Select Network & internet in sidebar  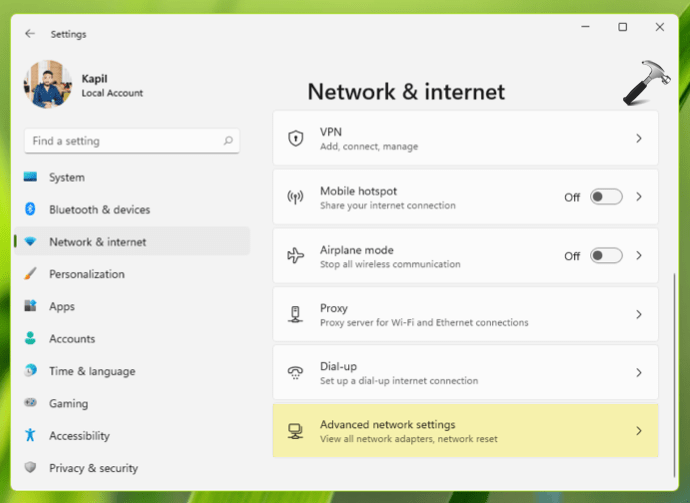point(132,242)
